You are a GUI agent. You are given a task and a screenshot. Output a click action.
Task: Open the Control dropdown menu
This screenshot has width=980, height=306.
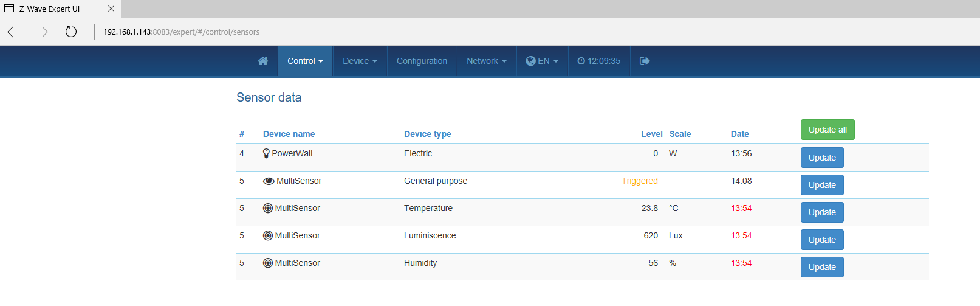pyautogui.click(x=305, y=61)
